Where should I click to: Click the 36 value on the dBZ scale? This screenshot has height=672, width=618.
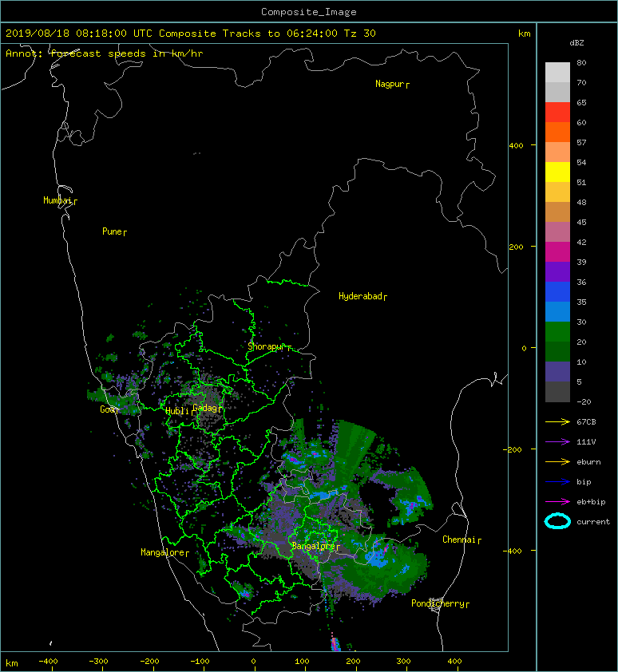coord(581,282)
